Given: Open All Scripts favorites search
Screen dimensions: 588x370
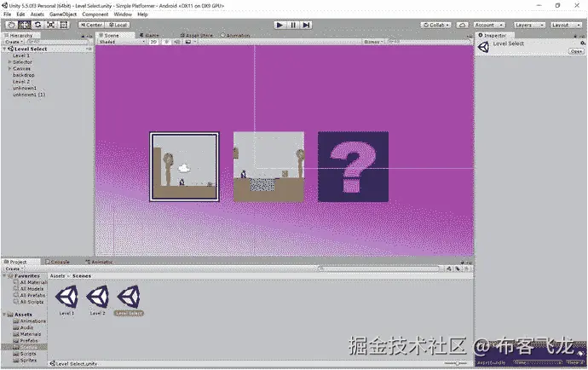Looking at the screenshot, I should pos(28,302).
